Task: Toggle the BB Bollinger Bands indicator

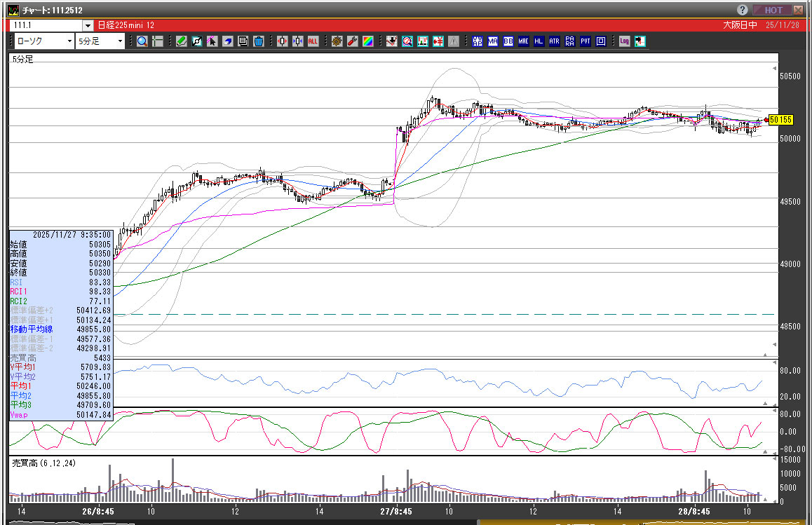Action: pos(508,41)
